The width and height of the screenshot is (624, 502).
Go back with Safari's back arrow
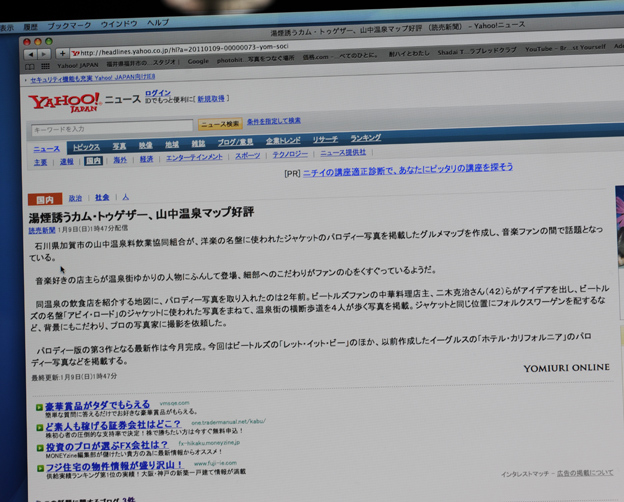tap(30, 54)
